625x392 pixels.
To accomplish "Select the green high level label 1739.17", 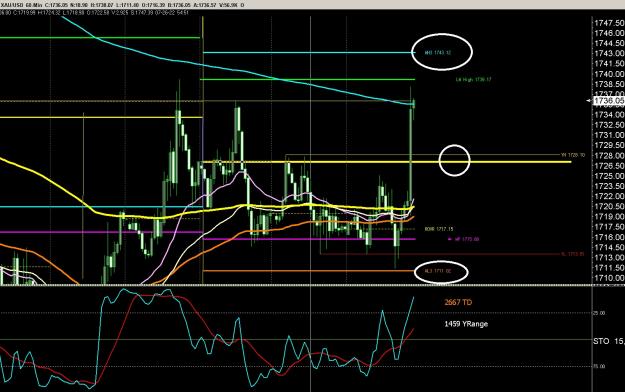I will click(x=474, y=79).
